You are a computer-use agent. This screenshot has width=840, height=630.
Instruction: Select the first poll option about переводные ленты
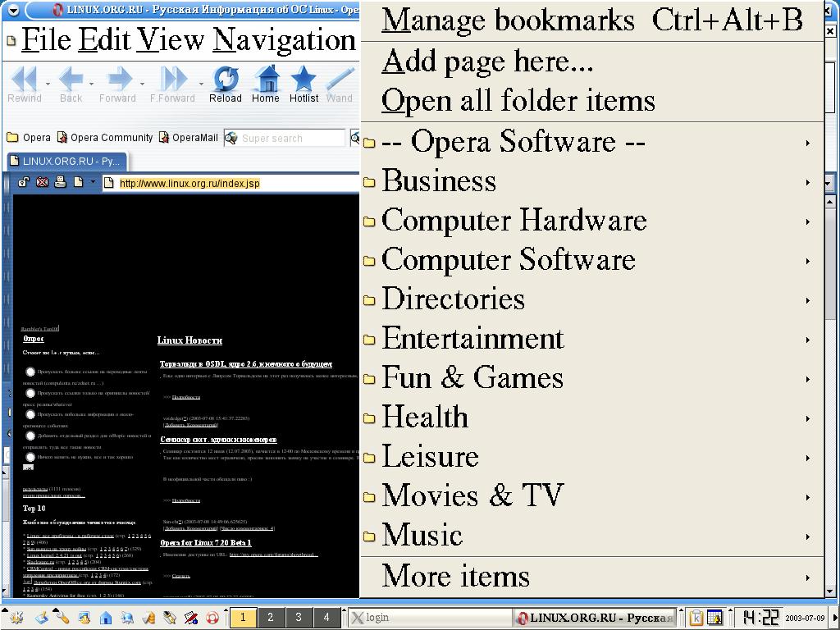30,372
